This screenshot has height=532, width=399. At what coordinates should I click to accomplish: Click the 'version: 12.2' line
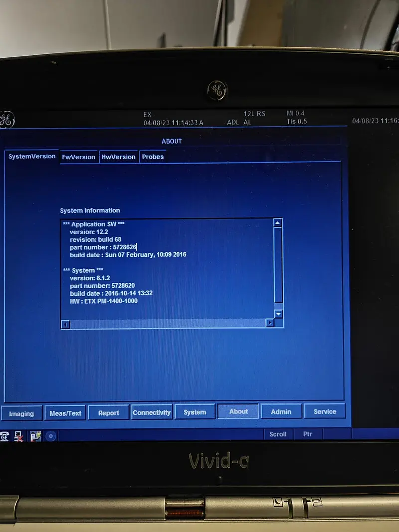click(x=89, y=232)
